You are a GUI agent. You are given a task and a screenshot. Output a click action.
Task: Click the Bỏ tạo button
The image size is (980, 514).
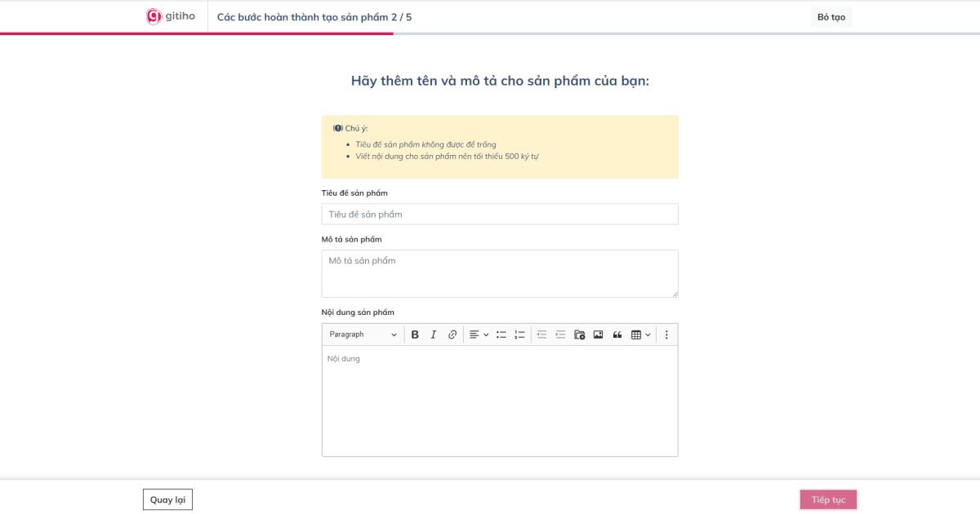click(831, 17)
